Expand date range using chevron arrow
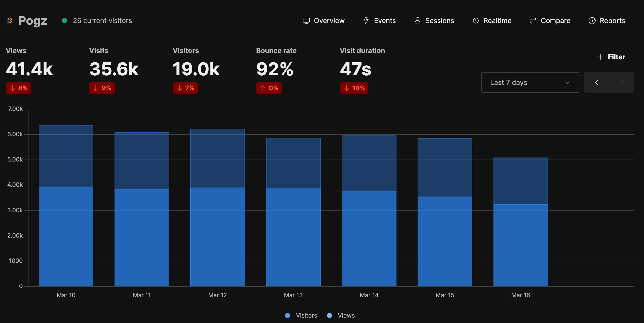This screenshot has width=644, height=323. point(567,82)
